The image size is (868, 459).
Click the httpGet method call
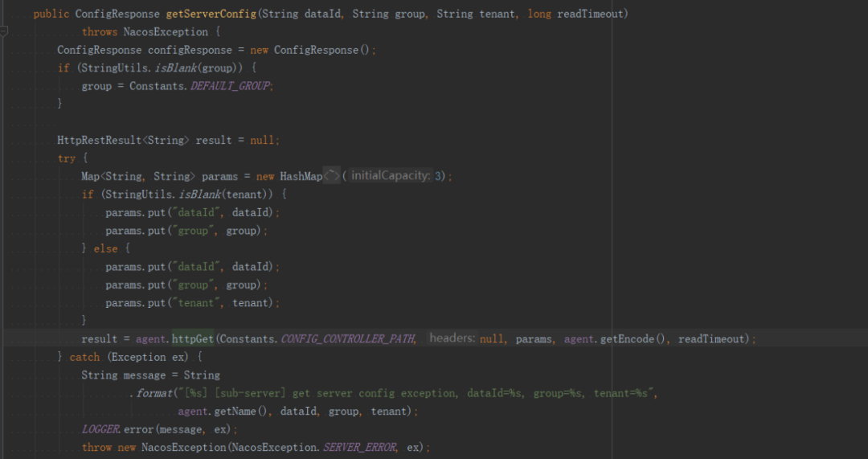[193, 339]
